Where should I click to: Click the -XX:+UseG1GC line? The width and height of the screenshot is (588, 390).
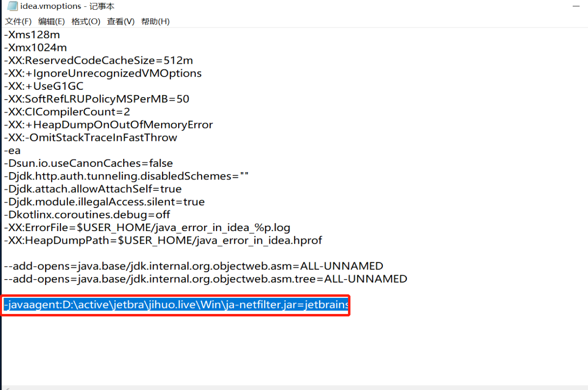[x=44, y=86]
